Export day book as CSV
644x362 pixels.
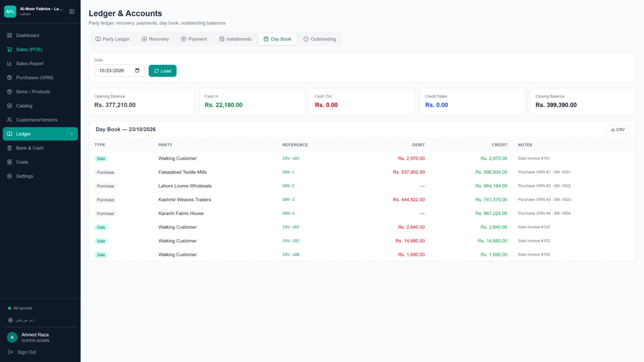point(618,130)
